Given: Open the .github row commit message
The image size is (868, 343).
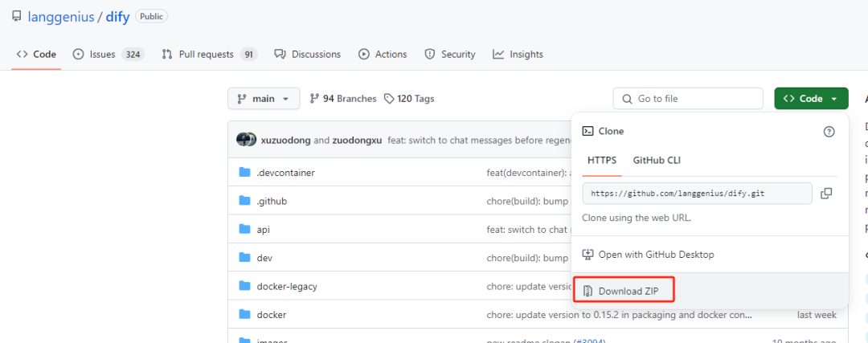Looking at the screenshot, I should (529, 202).
